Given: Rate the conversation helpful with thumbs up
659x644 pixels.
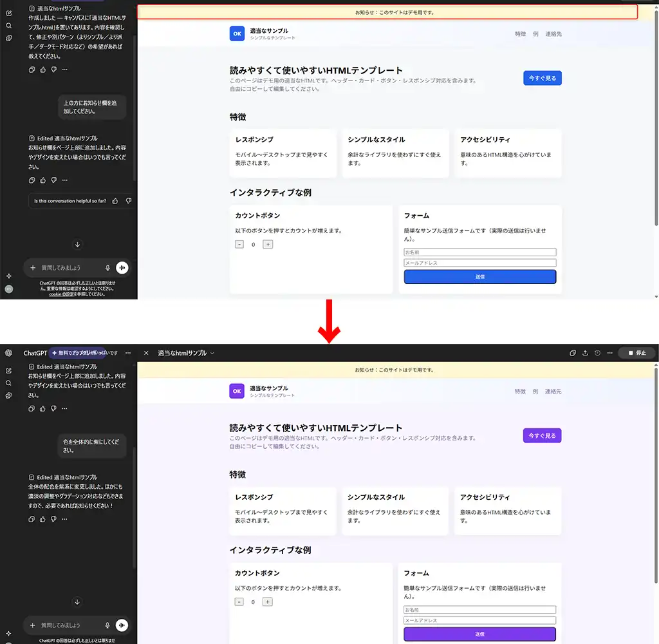Looking at the screenshot, I should tap(115, 200).
